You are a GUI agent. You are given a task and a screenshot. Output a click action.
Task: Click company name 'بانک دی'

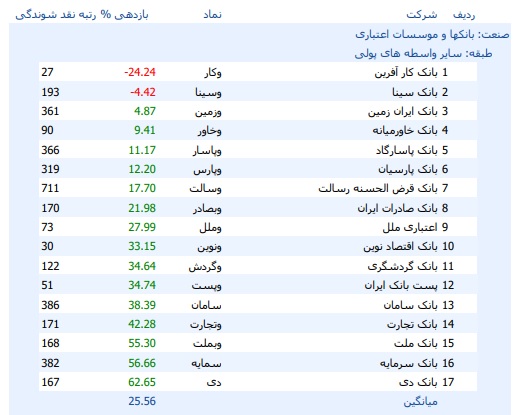click(x=418, y=382)
